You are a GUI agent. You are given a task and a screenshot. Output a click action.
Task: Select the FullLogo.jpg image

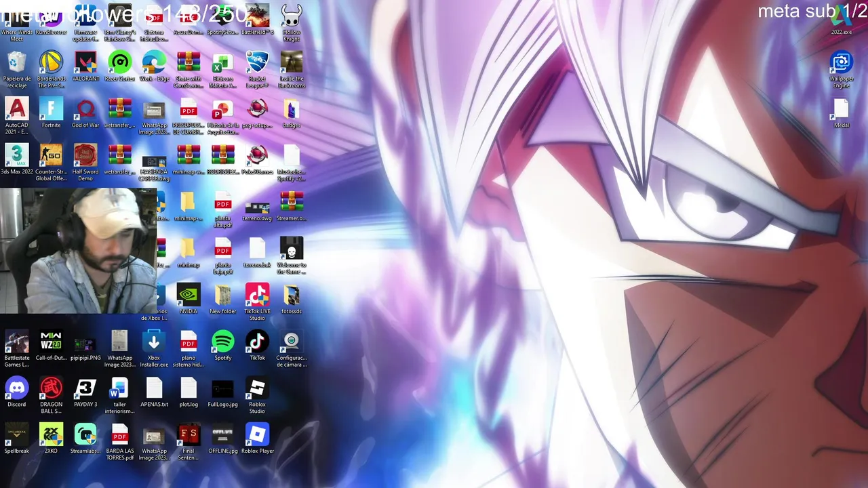click(x=222, y=393)
